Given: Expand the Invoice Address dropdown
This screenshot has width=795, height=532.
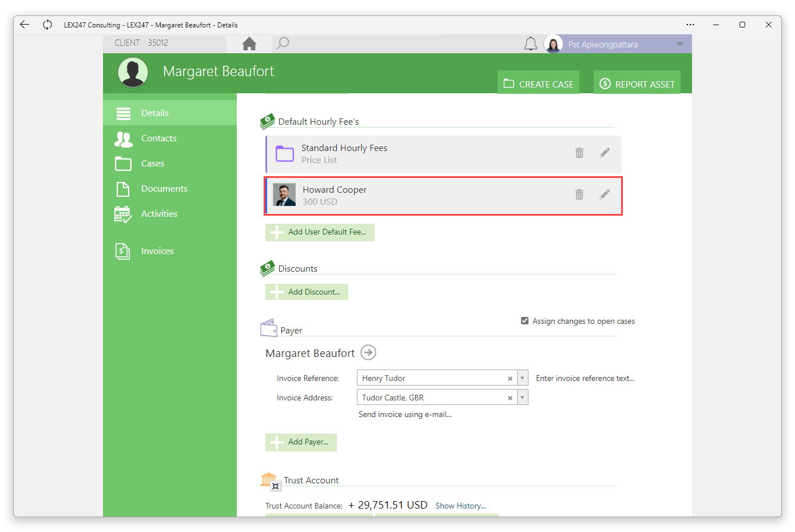Looking at the screenshot, I should [522, 398].
